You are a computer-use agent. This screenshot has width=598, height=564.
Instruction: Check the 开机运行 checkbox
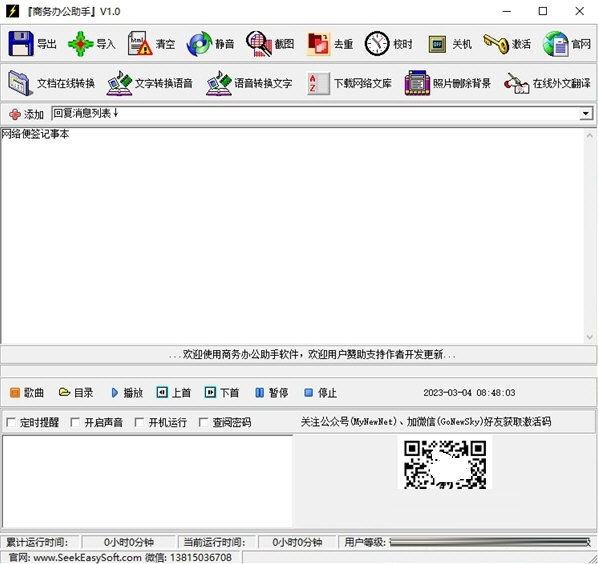pos(139,422)
